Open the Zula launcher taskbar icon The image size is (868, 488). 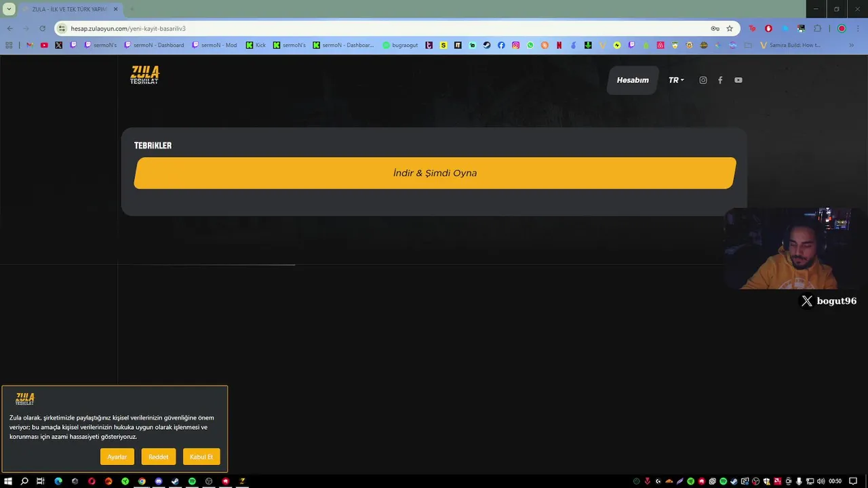tap(242, 481)
